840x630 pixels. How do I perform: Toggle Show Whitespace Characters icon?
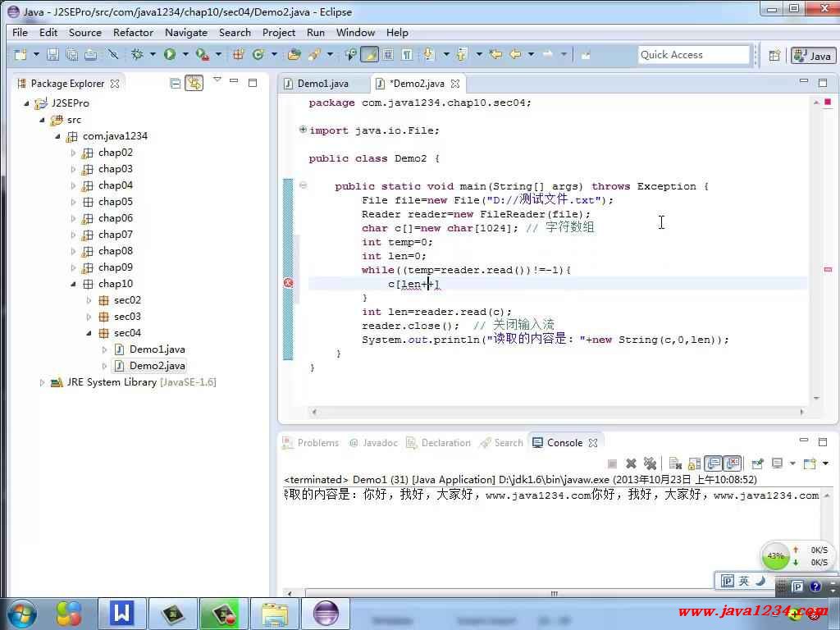(x=407, y=54)
